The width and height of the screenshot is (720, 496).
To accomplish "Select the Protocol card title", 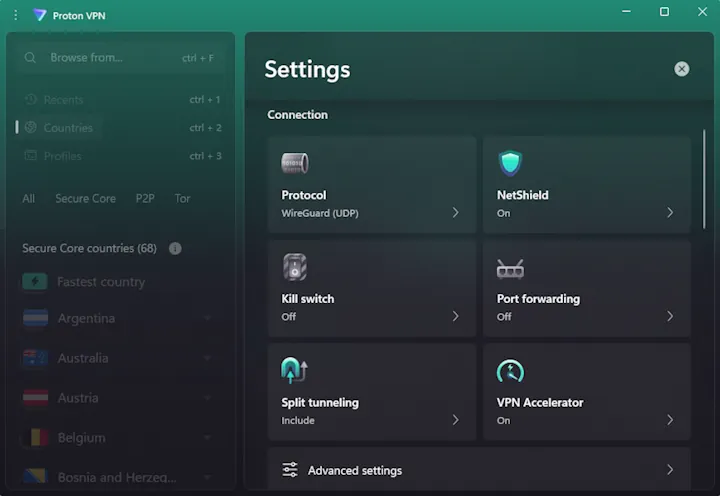I will tap(304, 195).
